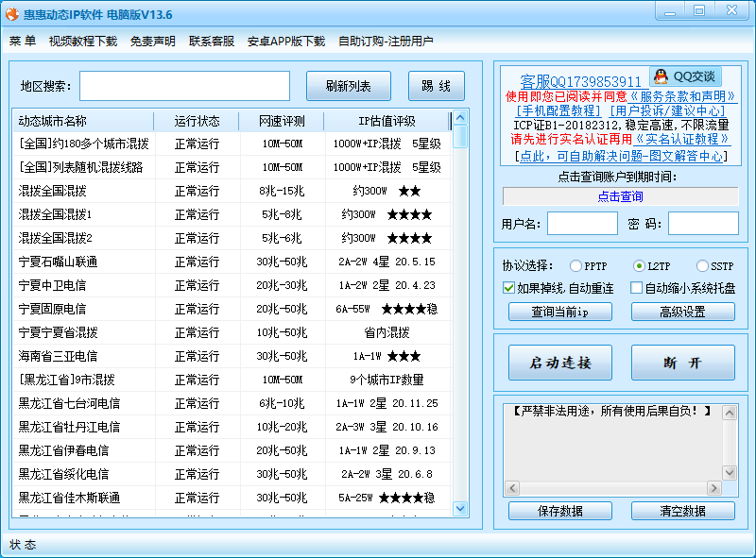
Task: Open 高级设置 advanced settings
Action: click(682, 312)
